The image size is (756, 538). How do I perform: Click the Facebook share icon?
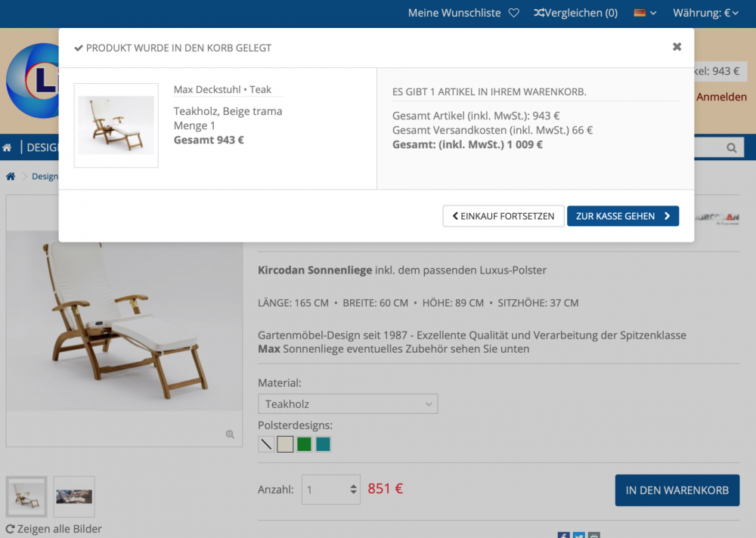[x=563, y=535]
